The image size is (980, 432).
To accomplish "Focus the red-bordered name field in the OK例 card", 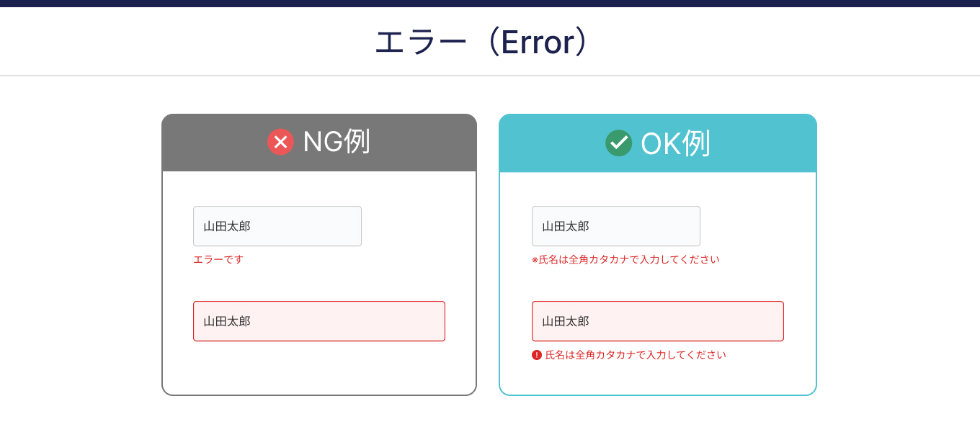I will [658, 321].
